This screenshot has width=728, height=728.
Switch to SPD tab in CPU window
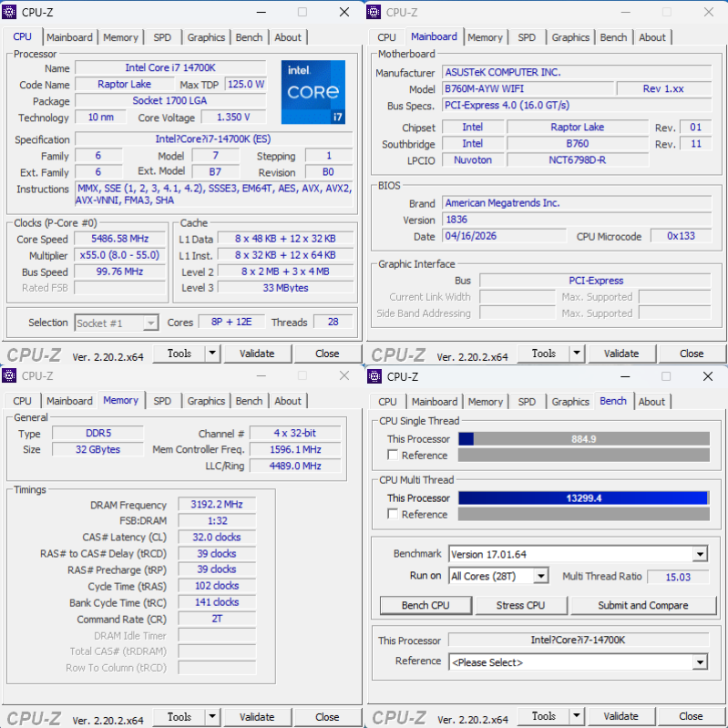tap(162, 37)
